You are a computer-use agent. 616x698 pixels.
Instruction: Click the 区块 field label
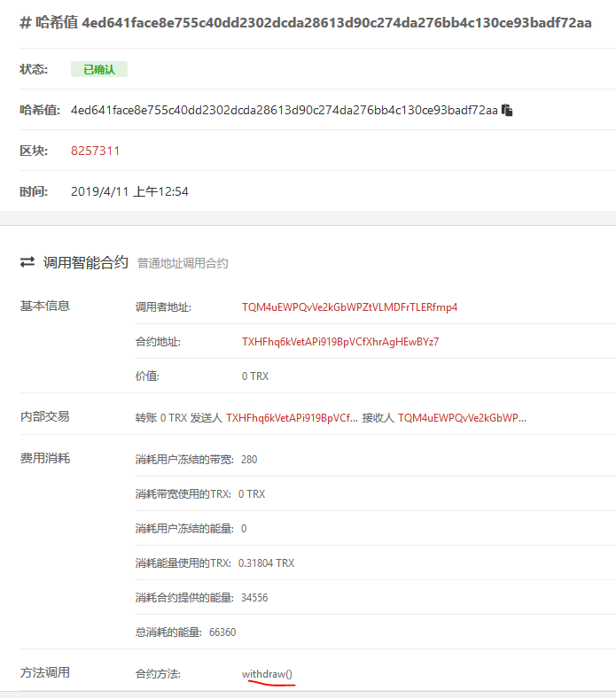[x=34, y=151]
